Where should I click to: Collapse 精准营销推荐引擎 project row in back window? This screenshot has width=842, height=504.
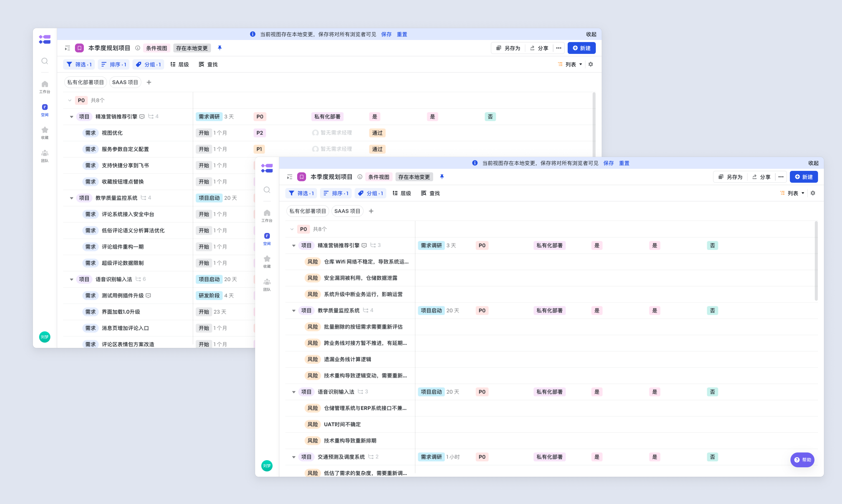(72, 117)
